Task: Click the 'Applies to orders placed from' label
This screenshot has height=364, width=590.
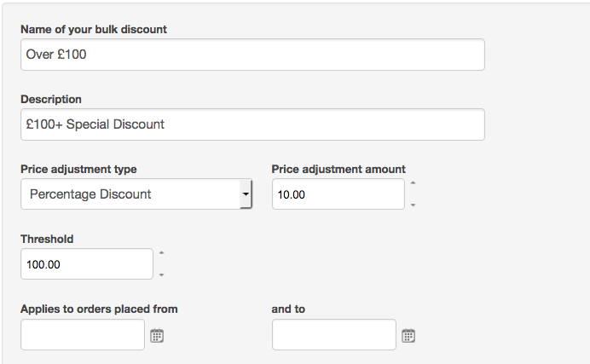Action: pyautogui.click(x=99, y=309)
